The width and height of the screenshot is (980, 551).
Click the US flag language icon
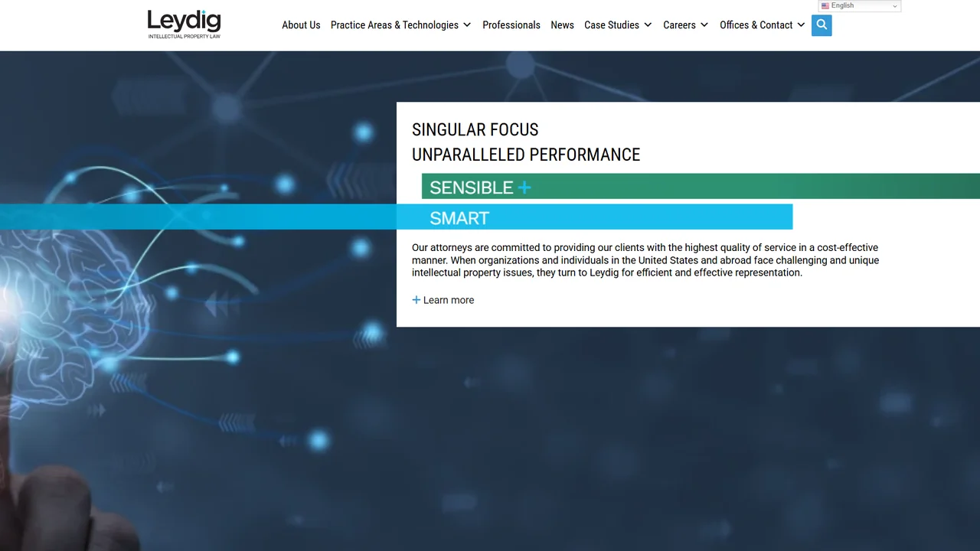[x=825, y=6]
